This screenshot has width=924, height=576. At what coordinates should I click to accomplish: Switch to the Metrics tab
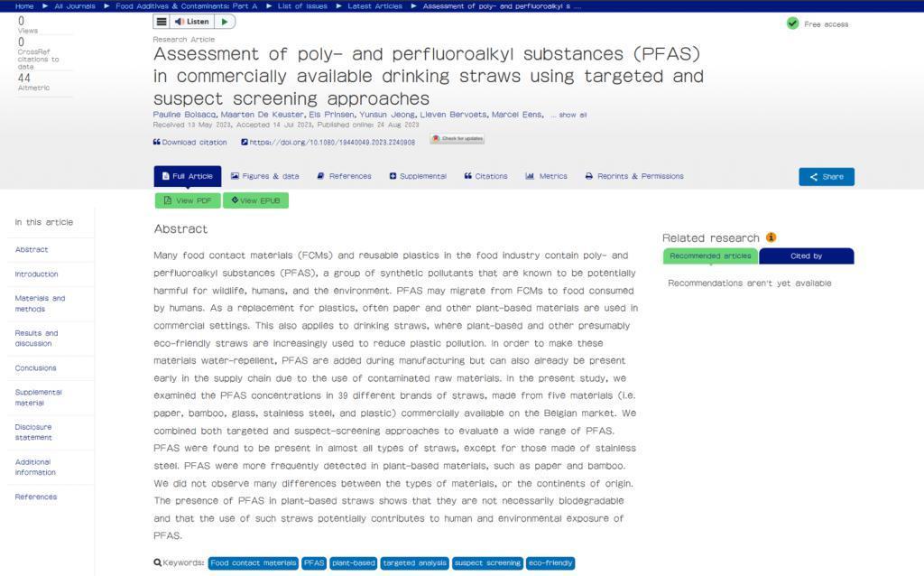click(547, 177)
